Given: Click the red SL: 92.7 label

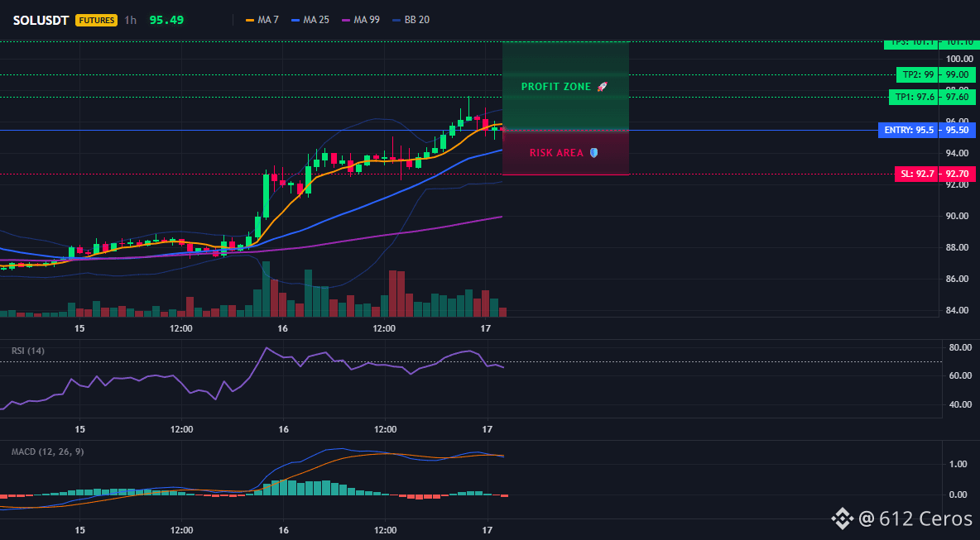Looking at the screenshot, I should point(916,174).
